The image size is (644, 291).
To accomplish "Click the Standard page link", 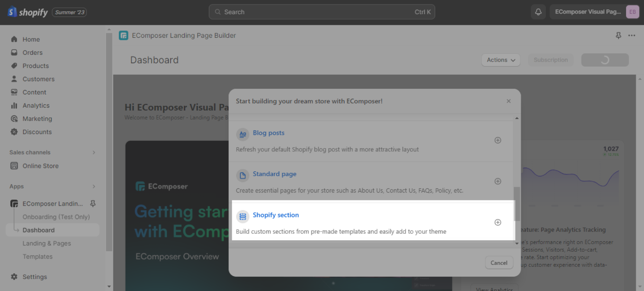I will [x=274, y=174].
